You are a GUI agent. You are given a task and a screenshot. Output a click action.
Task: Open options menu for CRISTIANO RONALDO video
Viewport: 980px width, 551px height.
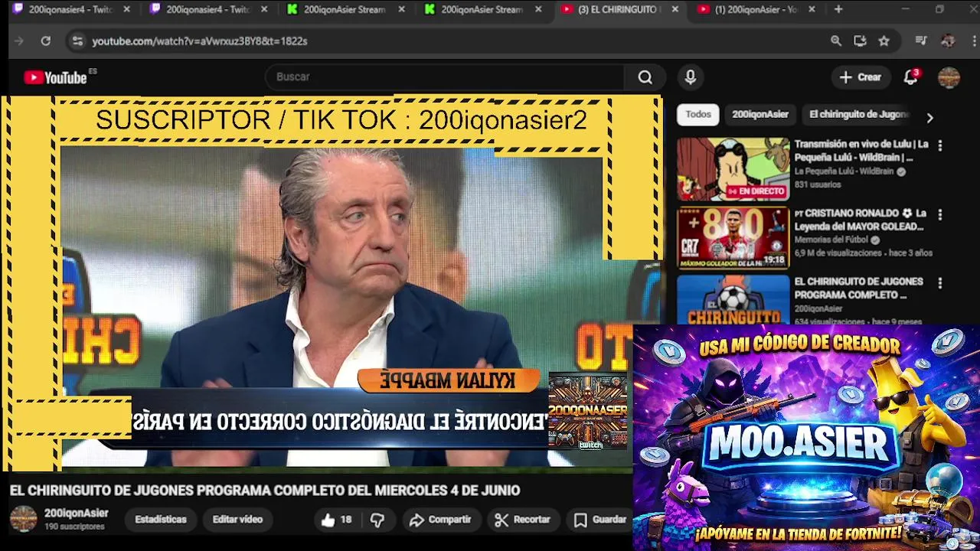940,215
